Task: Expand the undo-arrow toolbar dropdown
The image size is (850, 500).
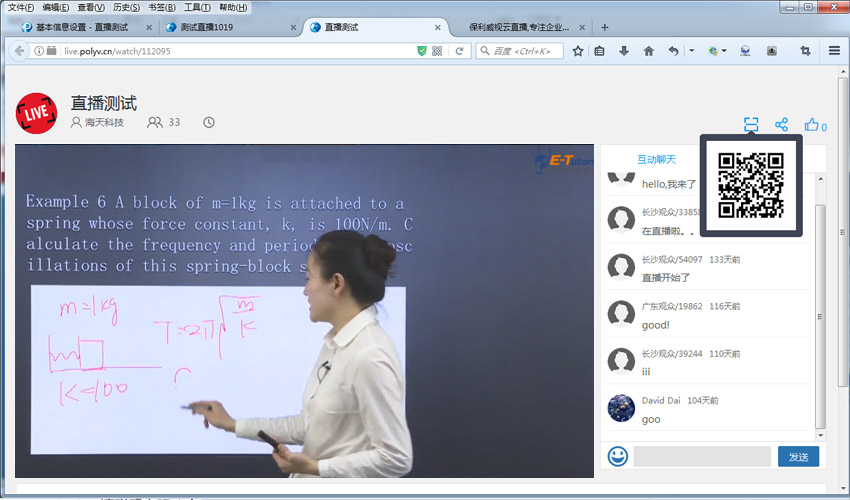Action: [691, 51]
